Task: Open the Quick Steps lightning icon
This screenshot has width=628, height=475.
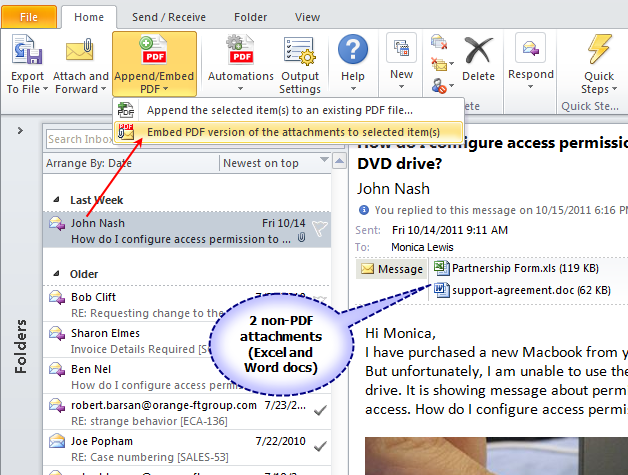Action: pyautogui.click(x=600, y=49)
